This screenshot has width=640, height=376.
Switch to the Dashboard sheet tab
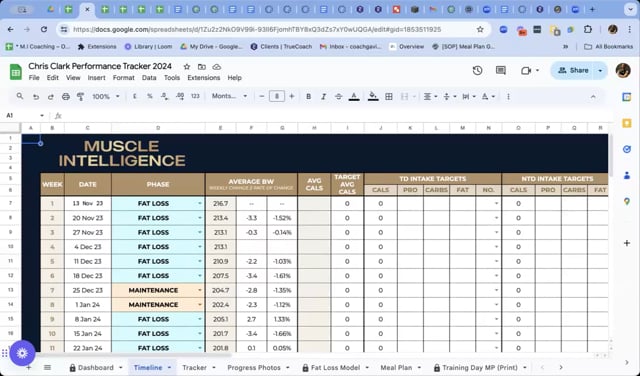[x=96, y=367]
